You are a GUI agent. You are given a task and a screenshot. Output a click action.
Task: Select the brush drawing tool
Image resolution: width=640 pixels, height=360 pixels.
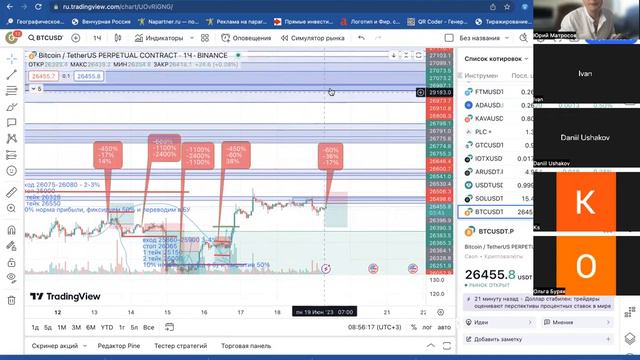[x=11, y=107]
